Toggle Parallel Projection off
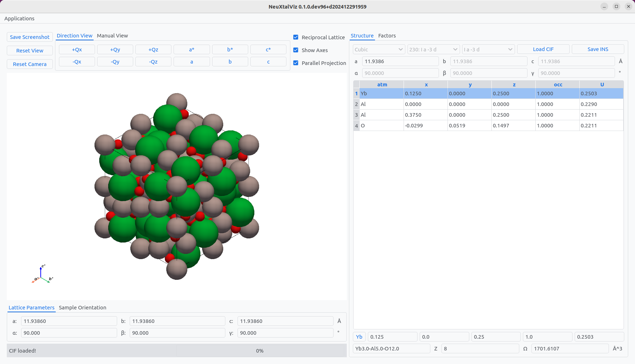The width and height of the screenshot is (635, 364). pyautogui.click(x=296, y=63)
